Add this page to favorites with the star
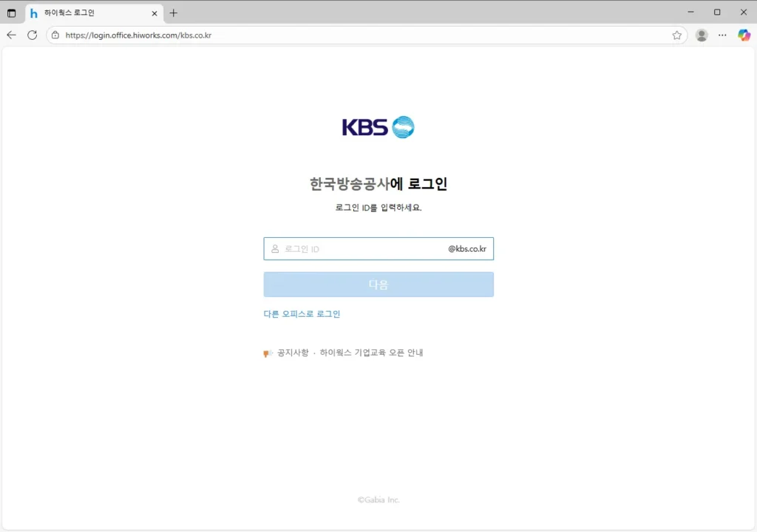Viewport: 757px width, 532px height. pos(676,35)
